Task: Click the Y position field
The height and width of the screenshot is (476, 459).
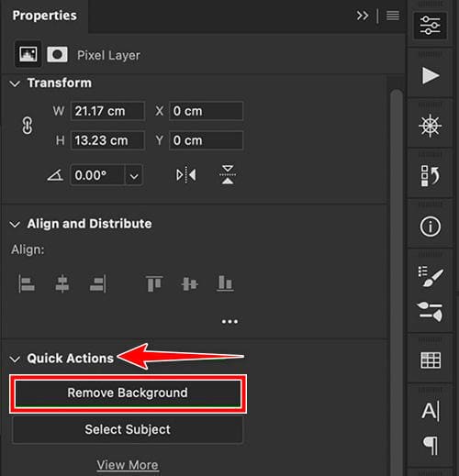Action: 207,140
